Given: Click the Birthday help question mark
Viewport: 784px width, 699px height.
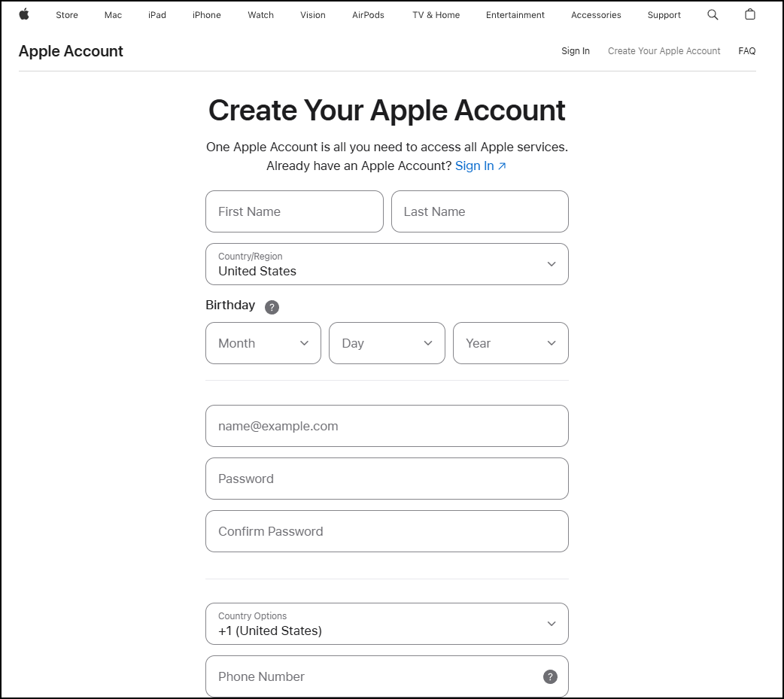Looking at the screenshot, I should click(272, 307).
